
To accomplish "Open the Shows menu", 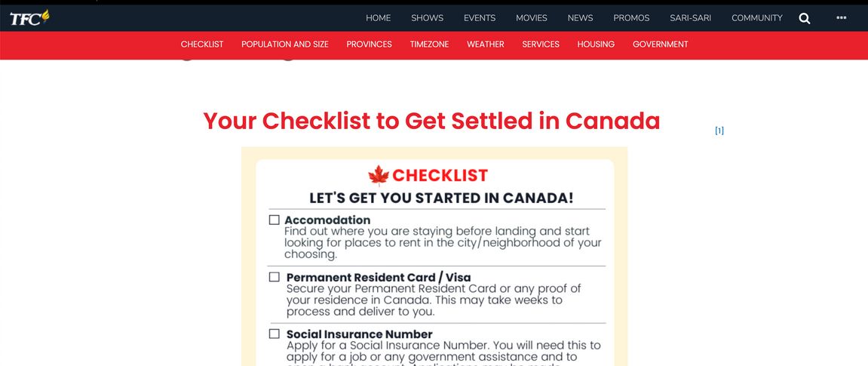I will pos(427,17).
